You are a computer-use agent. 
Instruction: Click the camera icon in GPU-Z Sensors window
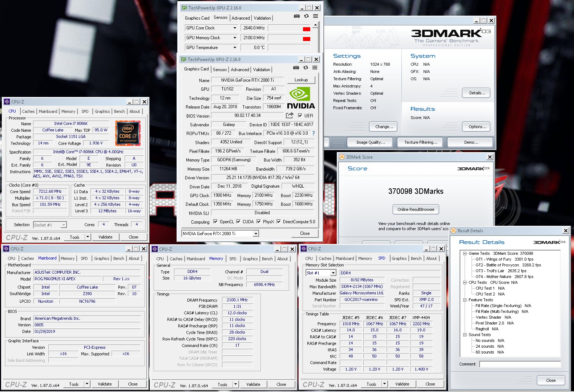[297, 16]
